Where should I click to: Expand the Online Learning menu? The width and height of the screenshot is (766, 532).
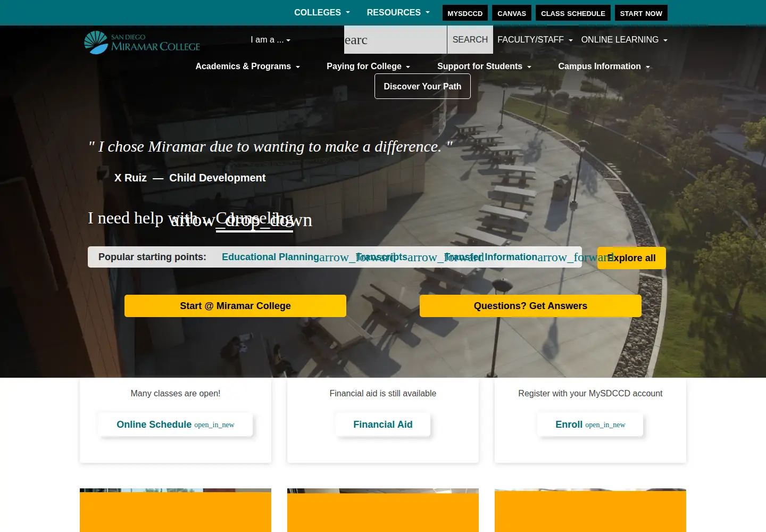[x=625, y=40]
